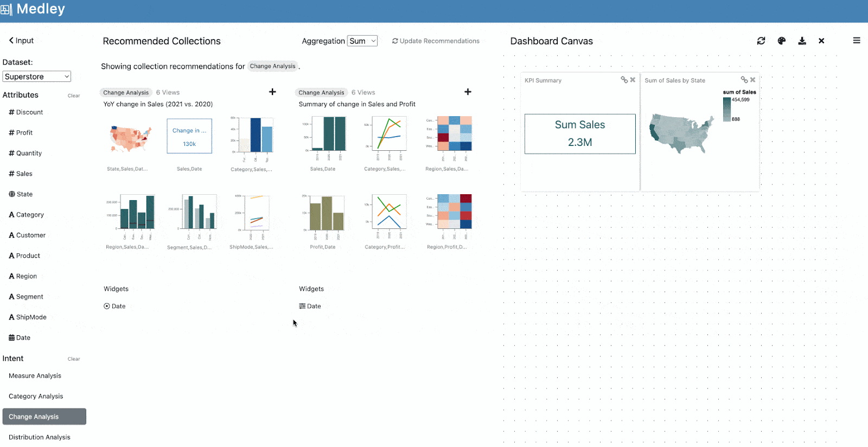Select the Date attribute in sidebar
The image size is (868, 447).
tap(20, 338)
